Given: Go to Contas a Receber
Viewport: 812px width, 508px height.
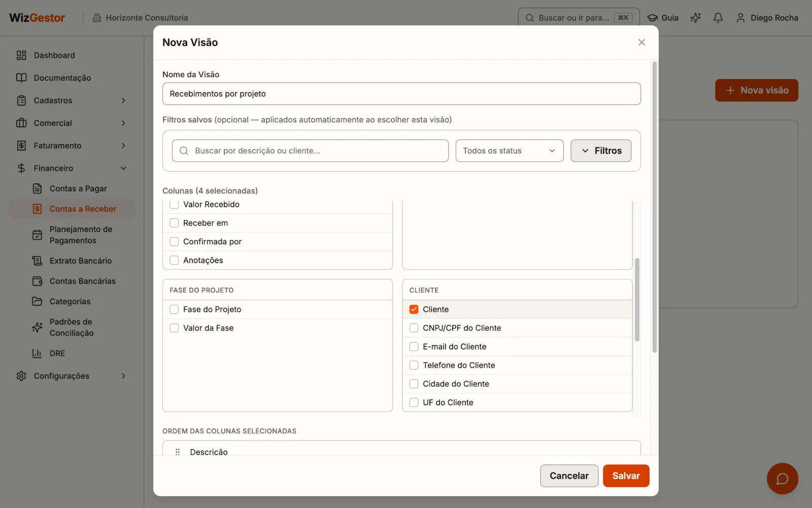Looking at the screenshot, I should [72, 209].
